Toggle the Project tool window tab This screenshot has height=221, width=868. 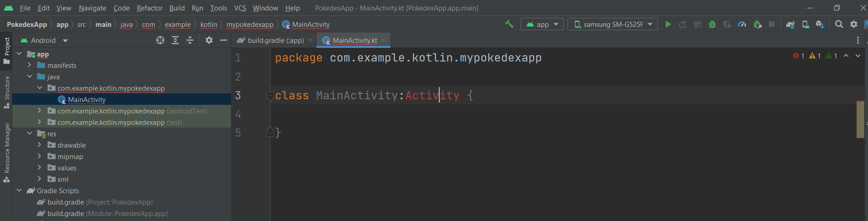(x=7, y=51)
